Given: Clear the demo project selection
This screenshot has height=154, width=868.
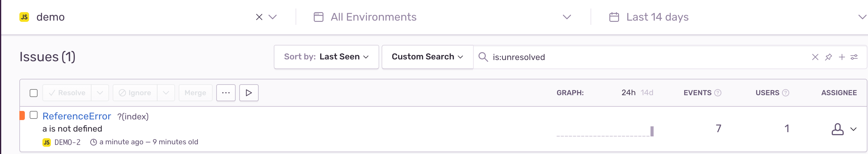Looking at the screenshot, I should (x=259, y=17).
